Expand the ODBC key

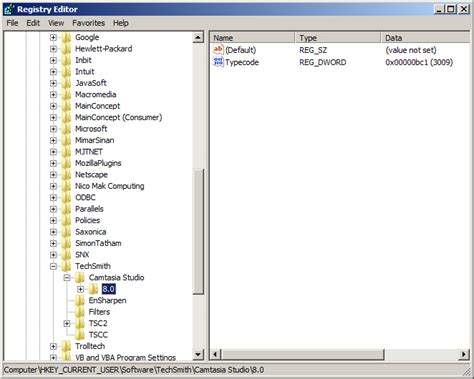tap(53, 198)
